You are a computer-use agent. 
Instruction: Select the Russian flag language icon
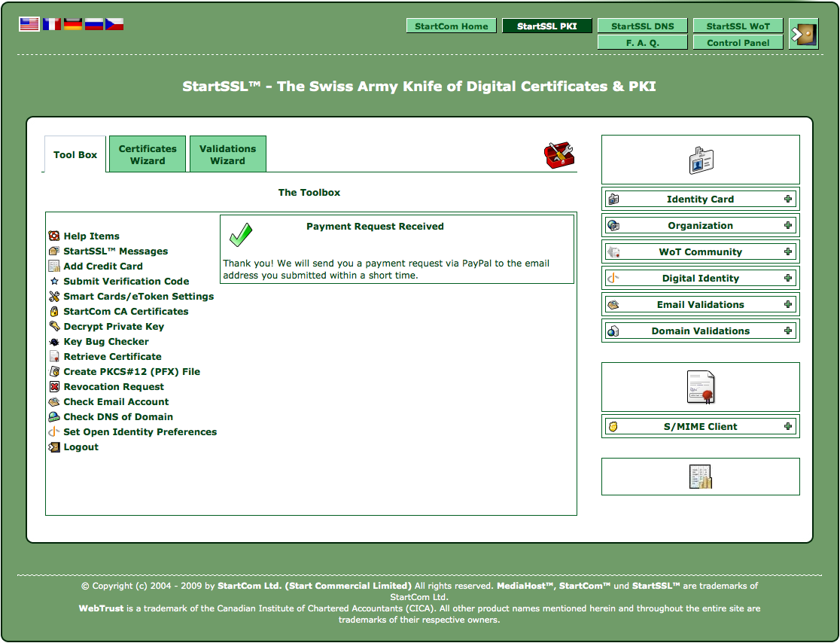[94, 24]
